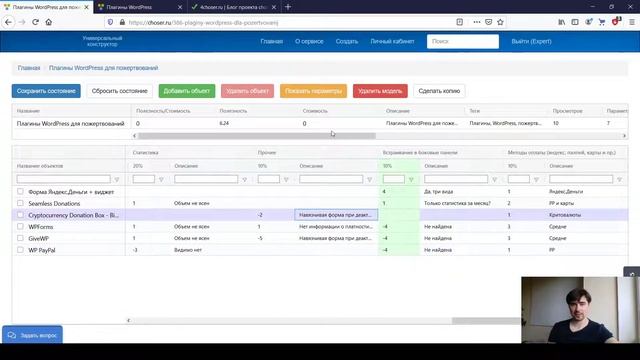Open the page actions three-dots menu
Viewport: 640px width, 360px height.
click(476, 22)
